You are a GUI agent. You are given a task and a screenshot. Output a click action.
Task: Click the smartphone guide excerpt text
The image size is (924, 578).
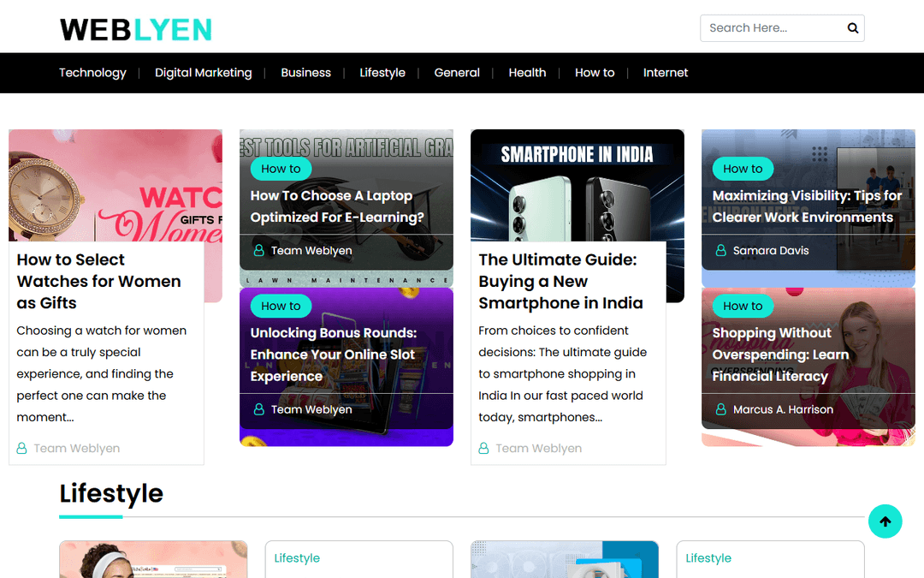click(x=563, y=374)
